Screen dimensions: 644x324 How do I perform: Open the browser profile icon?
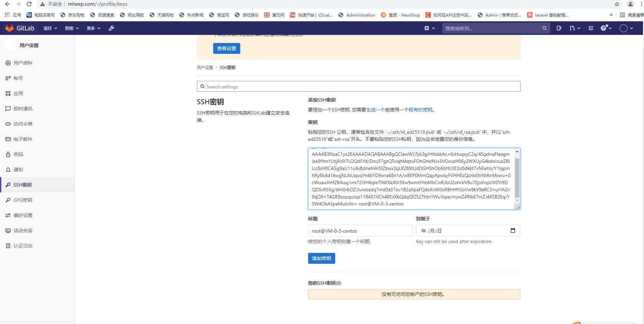[631, 4]
